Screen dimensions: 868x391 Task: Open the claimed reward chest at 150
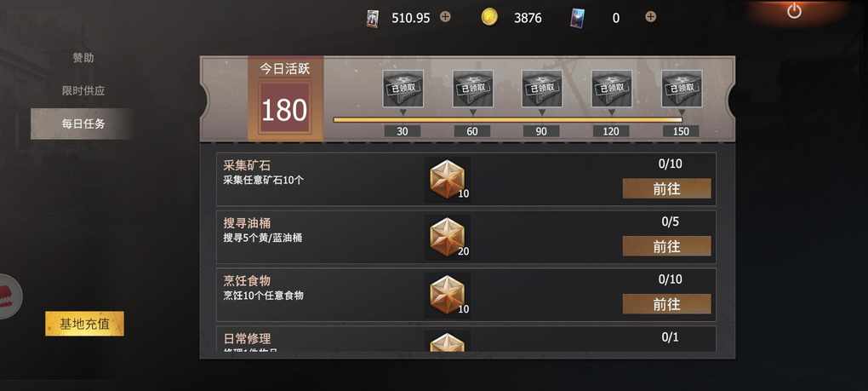pyautogui.click(x=682, y=89)
